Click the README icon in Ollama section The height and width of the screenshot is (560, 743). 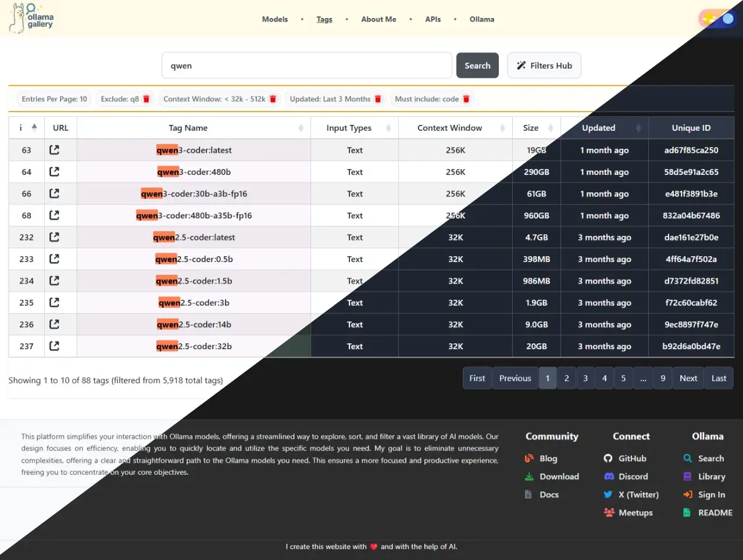[687, 512]
